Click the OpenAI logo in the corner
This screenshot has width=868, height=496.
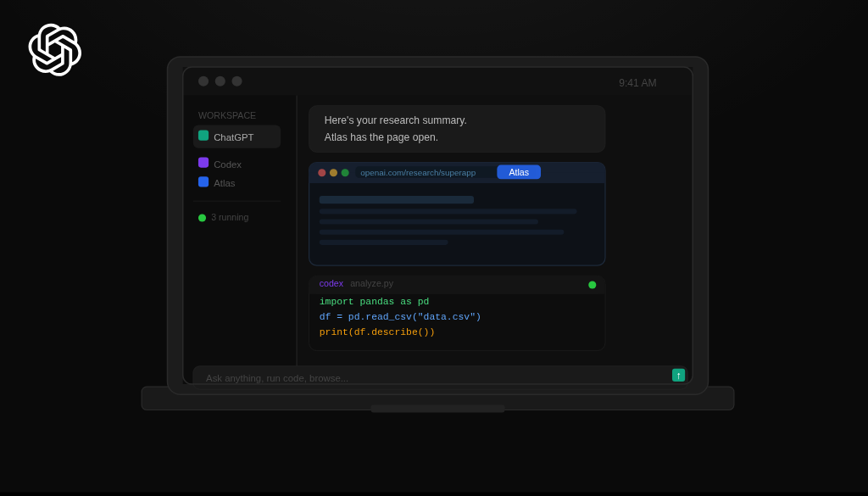click(55, 50)
